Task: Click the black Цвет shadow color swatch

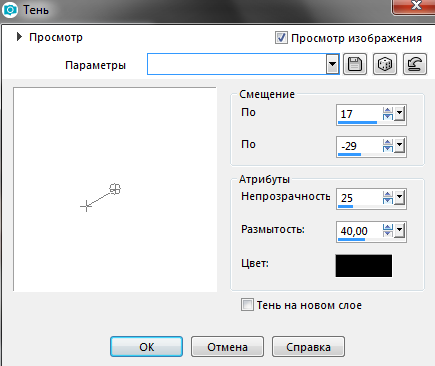Action: [364, 266]
